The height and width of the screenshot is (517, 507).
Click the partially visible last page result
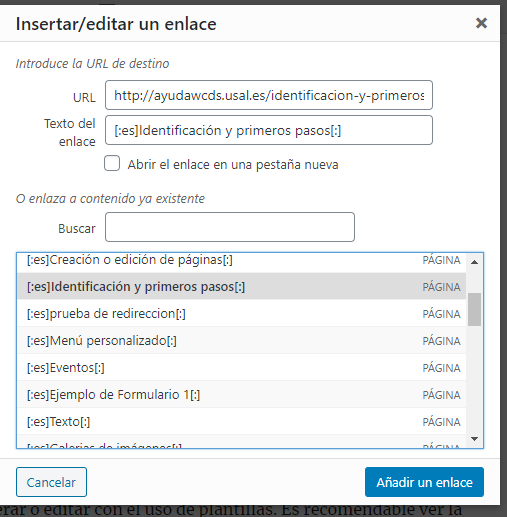click(x=242, y=442)
